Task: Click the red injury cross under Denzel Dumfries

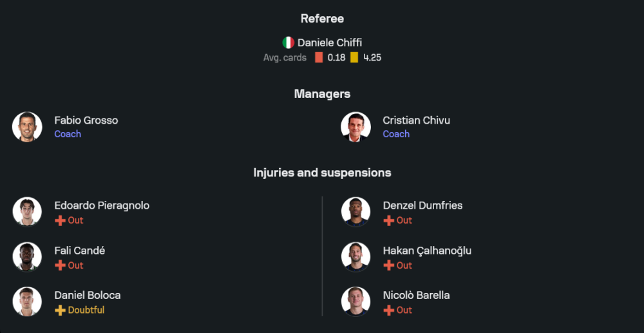Action: pyautogui.click(x=388, y=220)
